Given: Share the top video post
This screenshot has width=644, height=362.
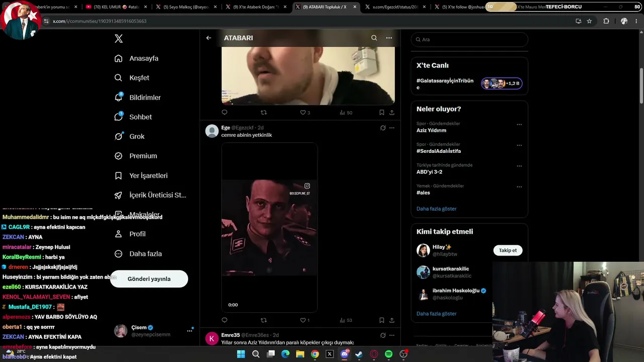Looking at the screenshot, I should [x=392, y=113].
